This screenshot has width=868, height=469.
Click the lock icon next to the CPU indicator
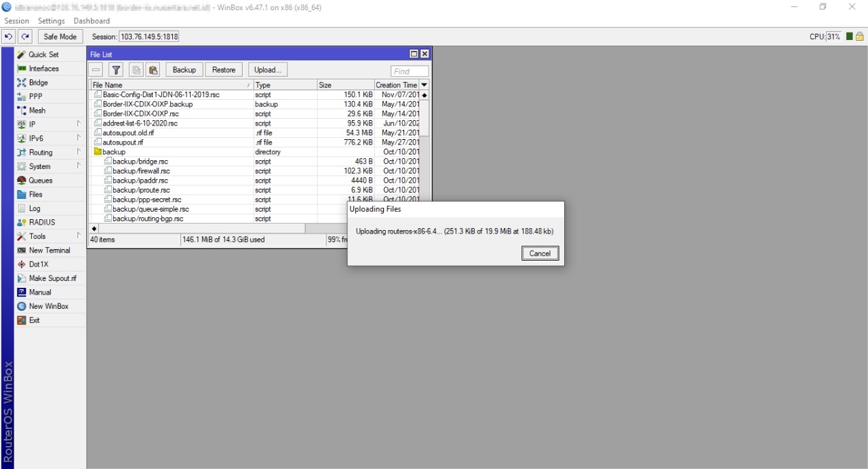[x=860, y=37]
